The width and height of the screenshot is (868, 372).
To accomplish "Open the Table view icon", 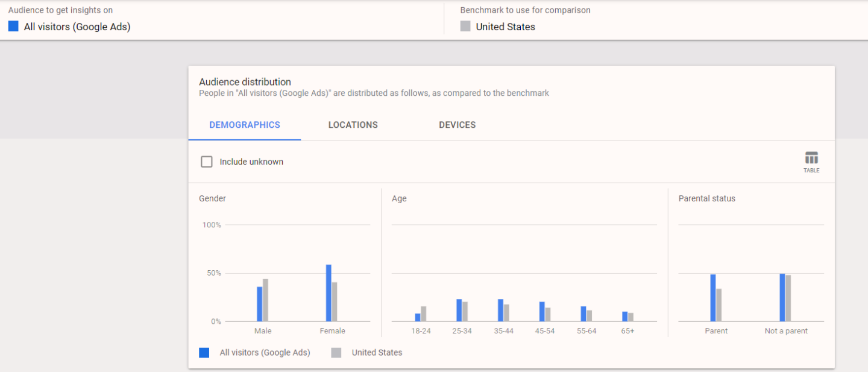I will (x=811, y=162).
